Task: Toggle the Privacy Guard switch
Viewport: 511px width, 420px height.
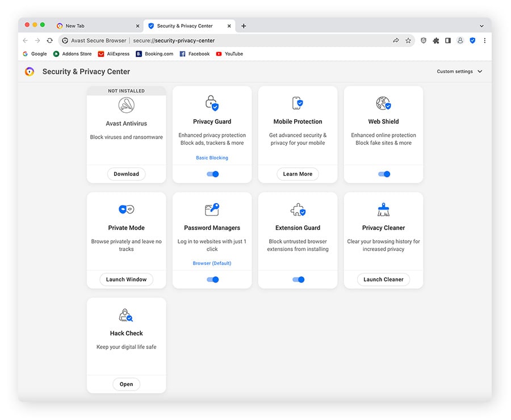Action: click(212, 174)
